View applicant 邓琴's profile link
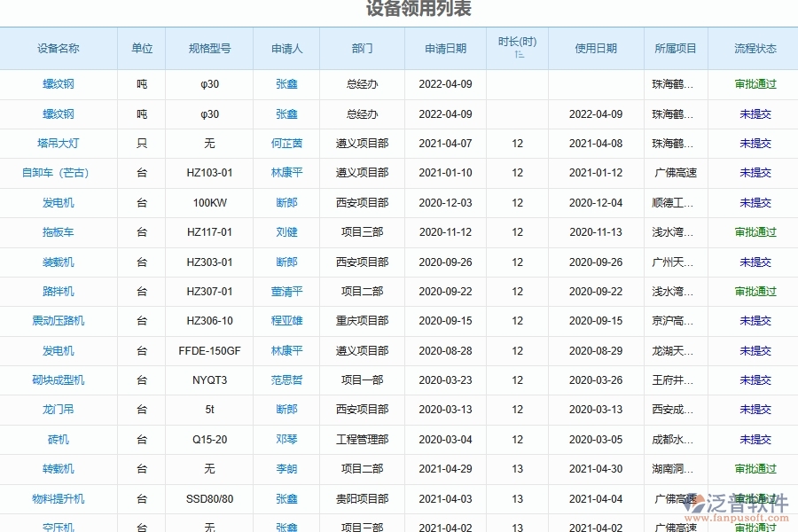Viewport: 798px width, 532px height. click(x=286, y=439)
